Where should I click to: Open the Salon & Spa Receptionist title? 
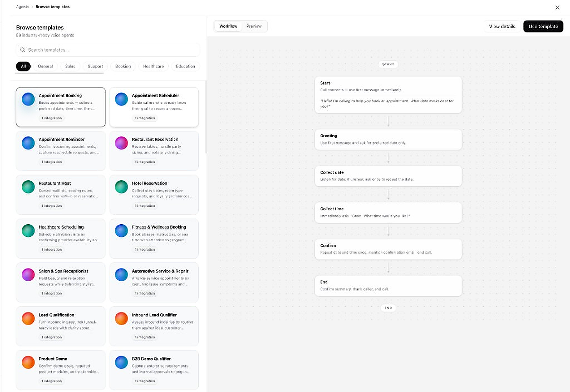click(x=63, y=271)
